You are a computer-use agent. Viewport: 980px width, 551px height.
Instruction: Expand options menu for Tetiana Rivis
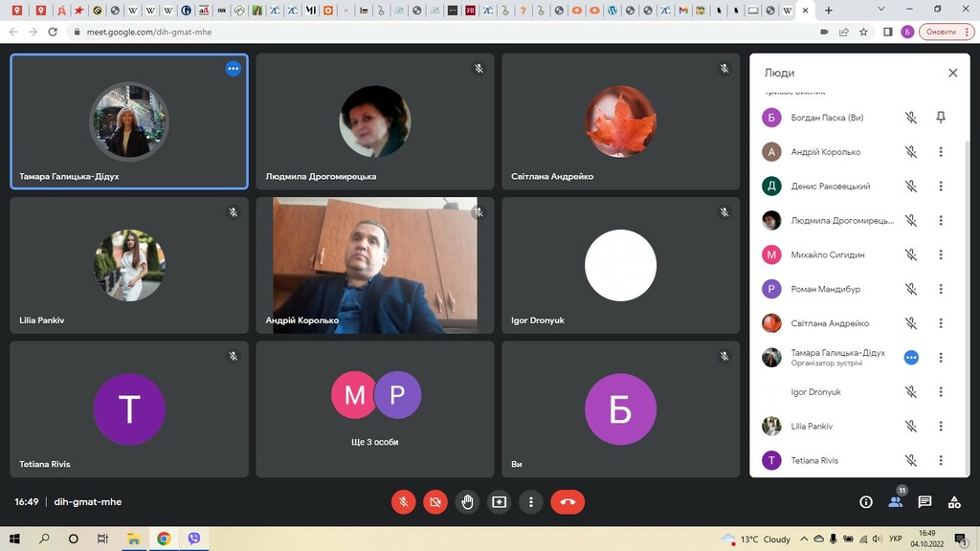[941, 461]
